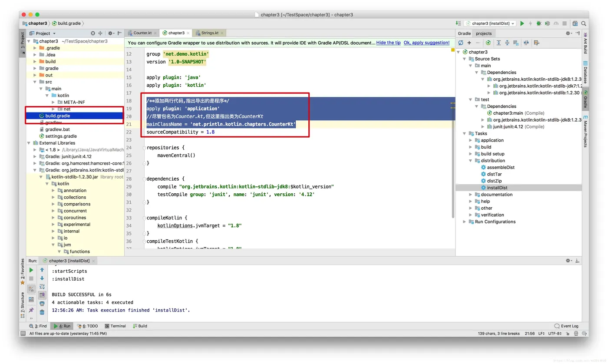Click 'Ok, apply suggestion!' link
Image resolution: width=608 pixels, height=364 pixels.
[x=426, y=43]
